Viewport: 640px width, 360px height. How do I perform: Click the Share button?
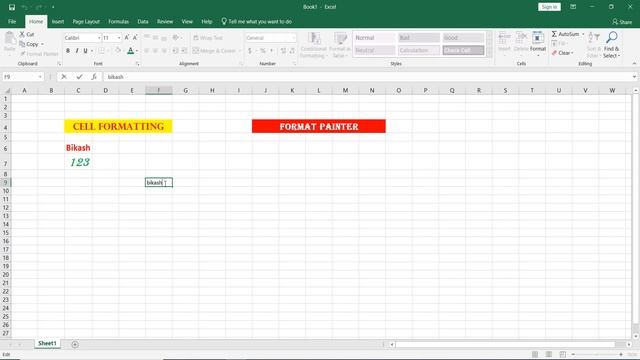[x=622, y=22]
